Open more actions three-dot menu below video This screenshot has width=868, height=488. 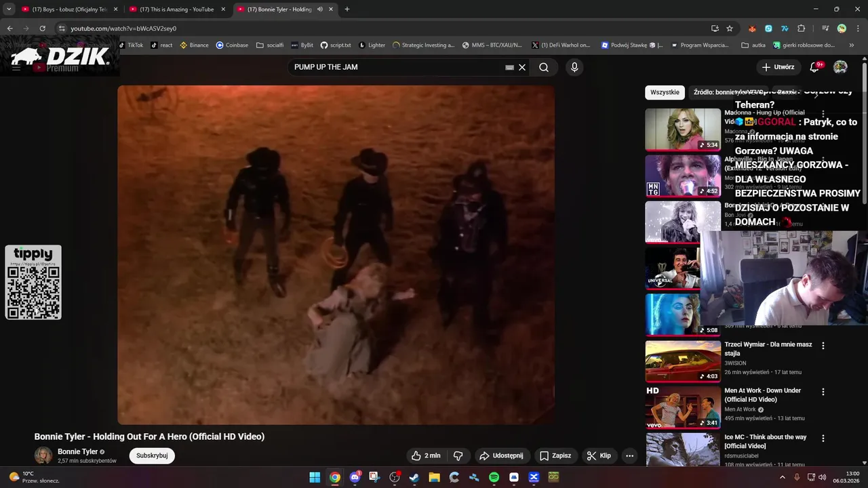coord(629,455)
